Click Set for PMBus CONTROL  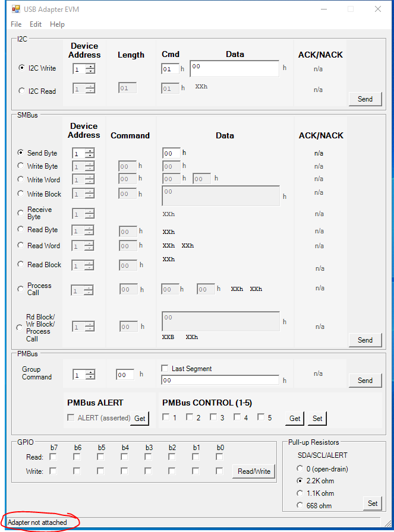(317, 419)
